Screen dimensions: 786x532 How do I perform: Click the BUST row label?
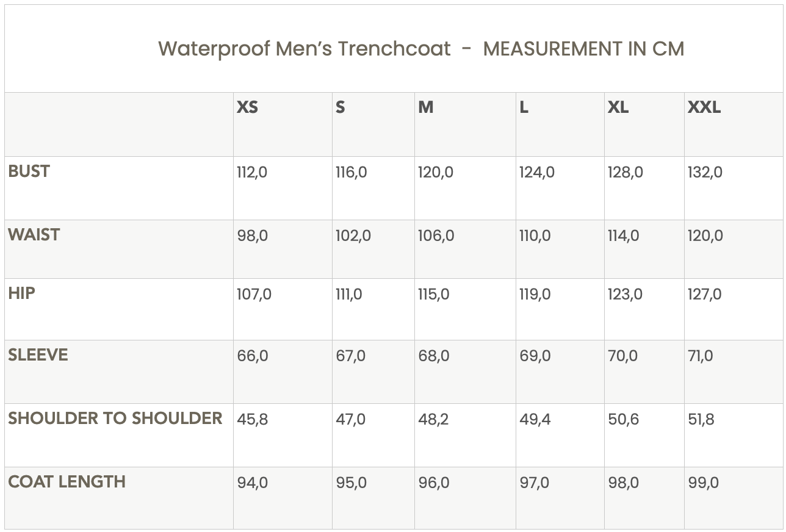(x=29, y=171)
